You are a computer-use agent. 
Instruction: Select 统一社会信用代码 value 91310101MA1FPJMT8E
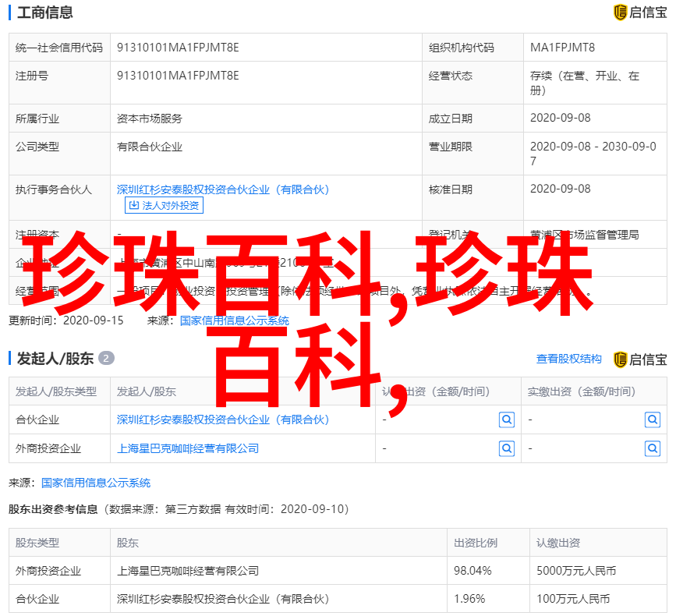click(x=178, y=48)
